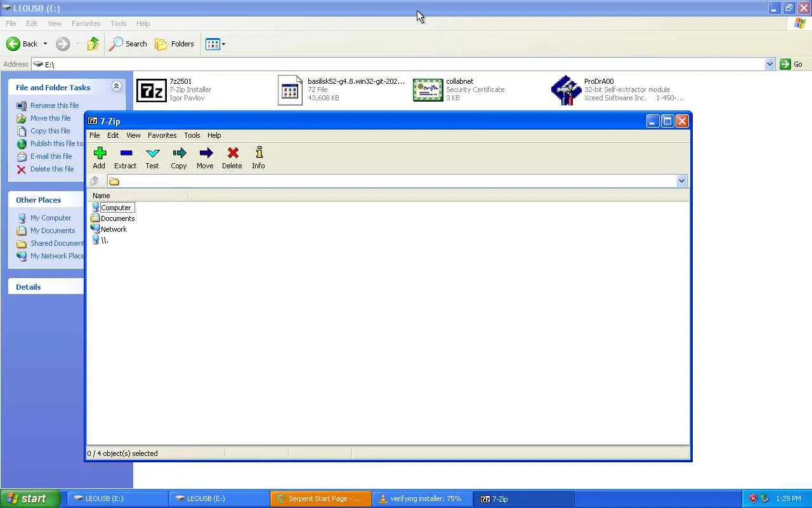Select Network in the 7-Zip file list
Viewport: 812px width, 508px height.
tap(109, 229)
